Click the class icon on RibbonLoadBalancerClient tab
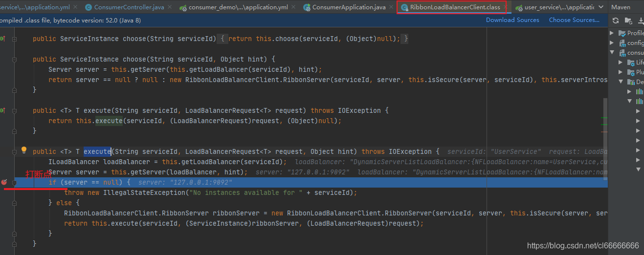The width and height of the screenshot is (644, 255). (x=404, y=7)
